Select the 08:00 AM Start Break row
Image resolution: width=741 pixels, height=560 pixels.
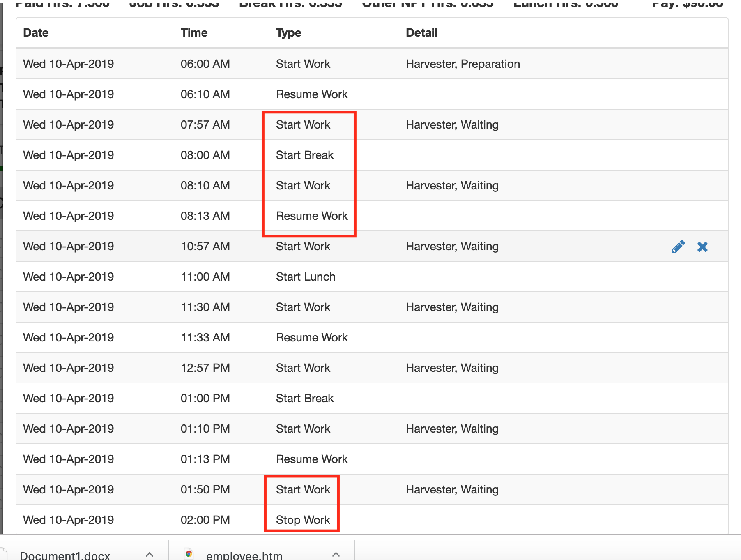[x=304, y=155]
